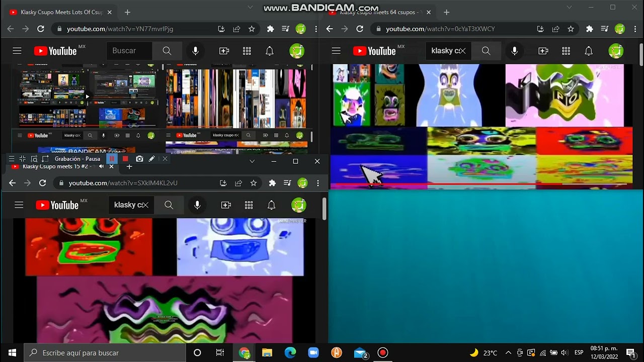Click the search magnifier in bottom-left window
This screenshot has height=362, width=644.
pos(169,205)
